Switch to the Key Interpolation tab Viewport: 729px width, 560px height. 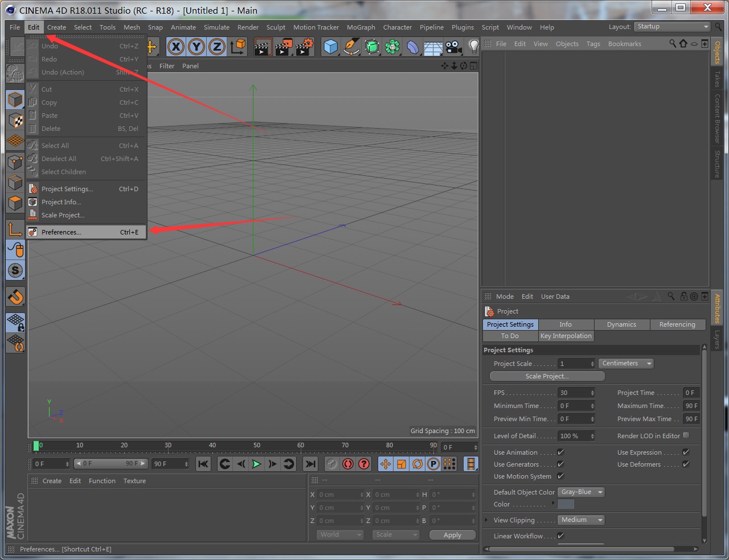(566, 336)
